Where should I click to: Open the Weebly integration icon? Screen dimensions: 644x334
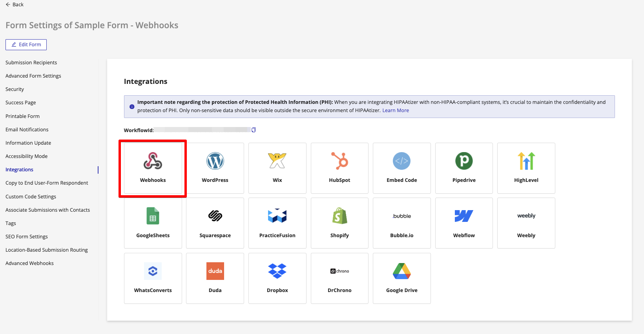point(526,216)
